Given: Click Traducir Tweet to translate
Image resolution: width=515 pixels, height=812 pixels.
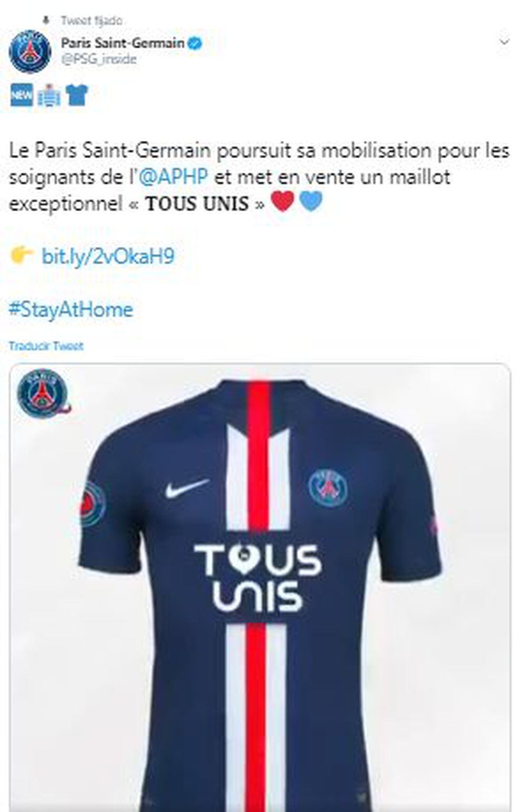Looking at the screenshot, I should pyautogui.click(x=46, y=346).
